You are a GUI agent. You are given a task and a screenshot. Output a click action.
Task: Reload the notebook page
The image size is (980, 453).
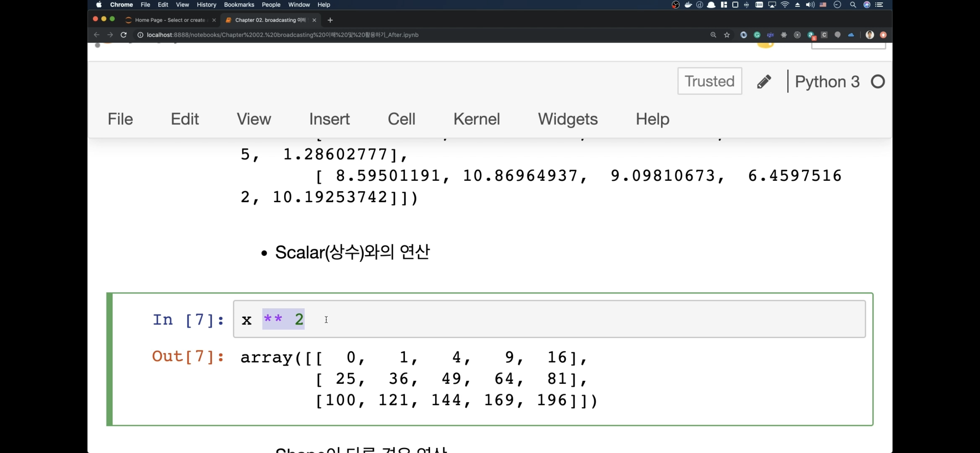(123, 35)
